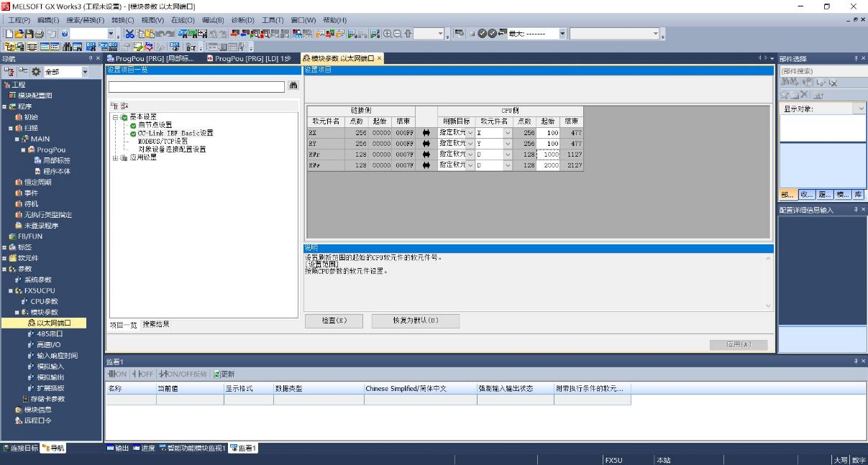Open the RY row device name Y dropdown
This screenshot has height=465, width=868.
coord(507,144)
